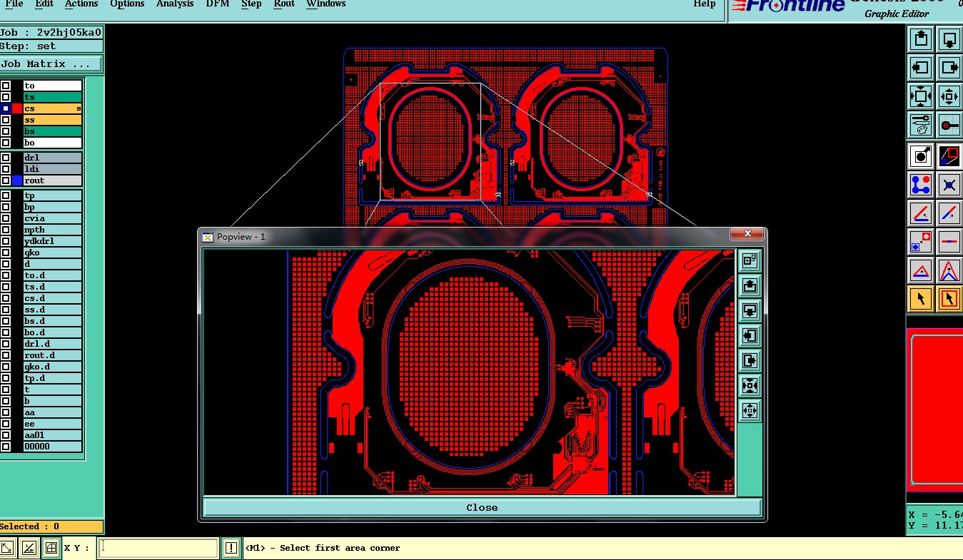Click the pan right icon in main toolbar
The width and height of the screenshot is (963, 560).
[x=949, y=68]
